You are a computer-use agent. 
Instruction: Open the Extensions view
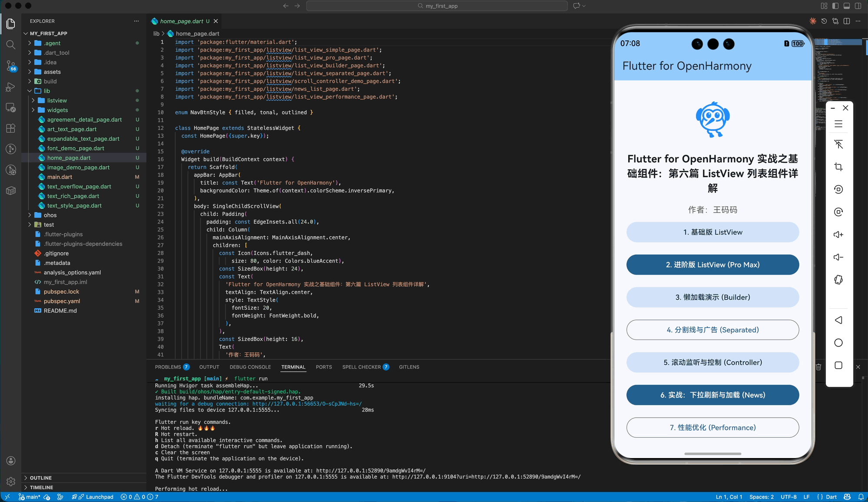(11, 128)
